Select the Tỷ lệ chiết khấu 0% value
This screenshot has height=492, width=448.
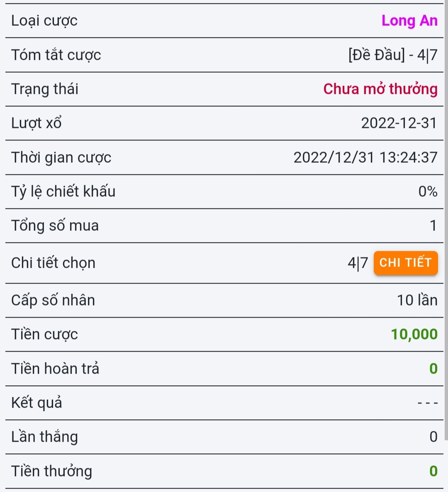(428, 191)
